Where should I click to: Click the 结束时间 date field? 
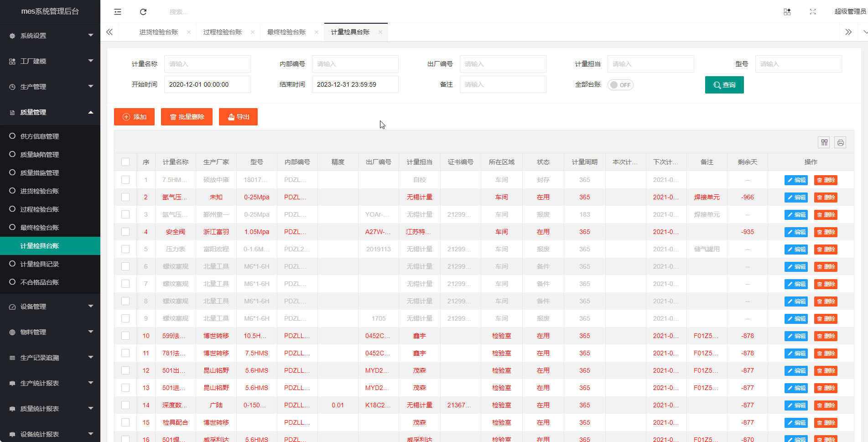(x=355, y=84)
